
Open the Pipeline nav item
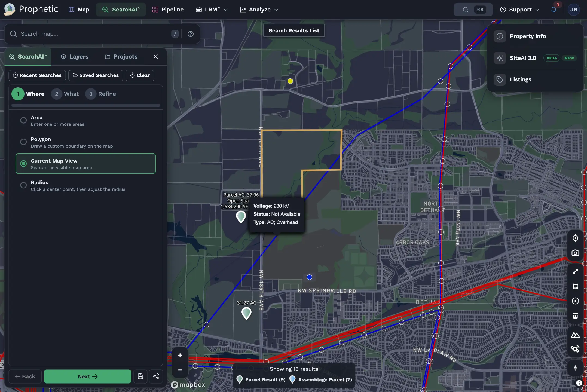pyautogui.click(x=168, y=10)
